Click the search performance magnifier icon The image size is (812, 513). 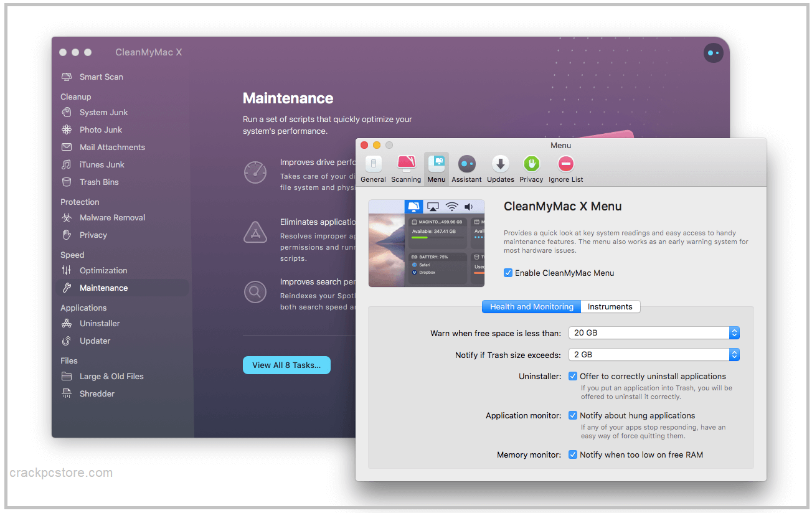(x=255, y=291)
